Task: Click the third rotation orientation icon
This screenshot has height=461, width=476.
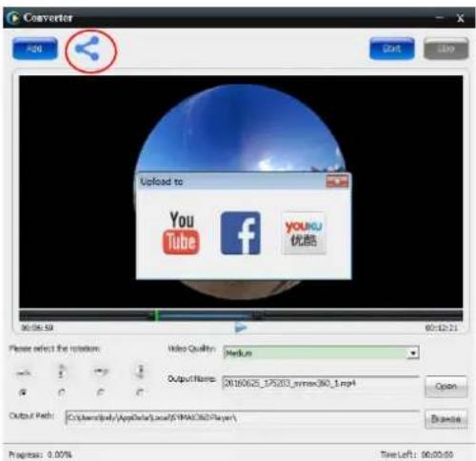Action: tap(101, 371)
